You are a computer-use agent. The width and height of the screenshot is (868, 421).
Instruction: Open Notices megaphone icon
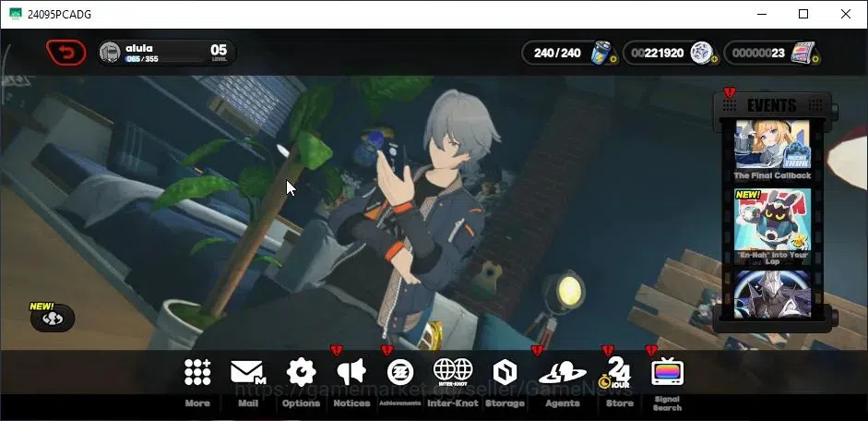[351, 372]
